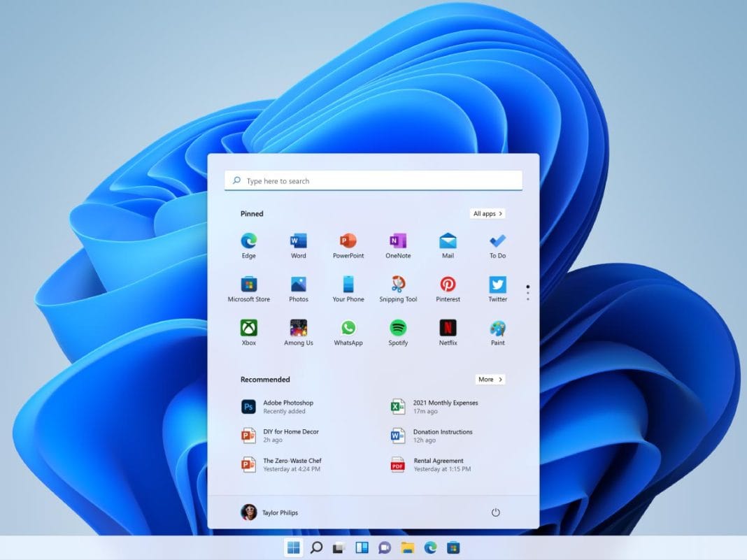This screenshot has height=560, width=747.
Task: Open the Paint app
Action: point(498,332)
